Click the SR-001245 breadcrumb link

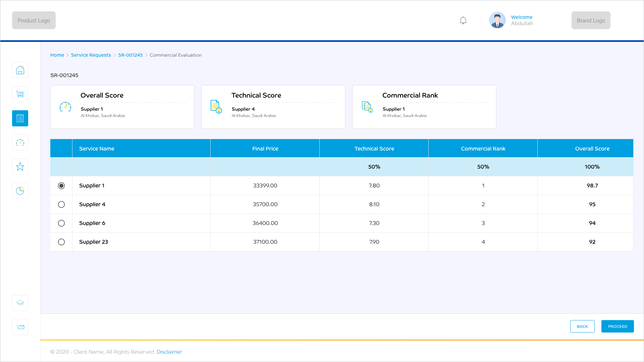click(130, 55)
